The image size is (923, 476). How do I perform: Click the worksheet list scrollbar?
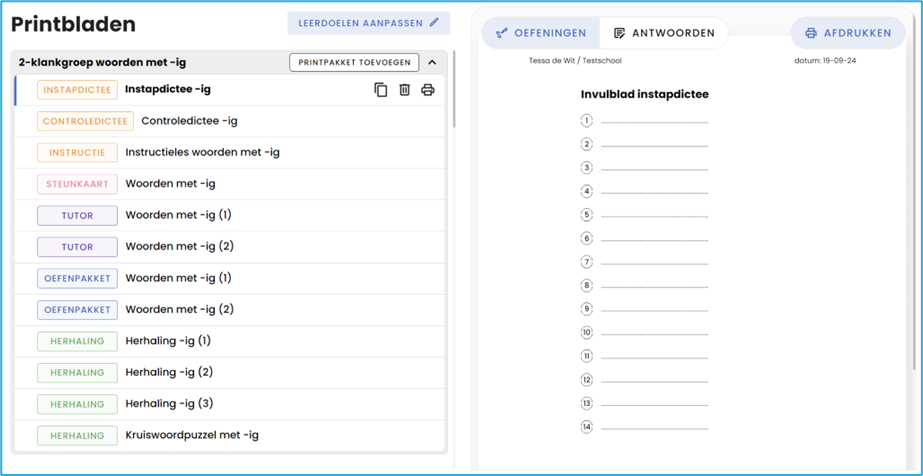coord(453,90)
